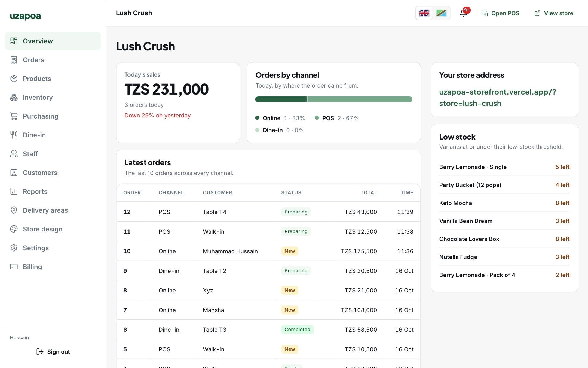
Task: Switch language to English flag
Action: point(424,13)
